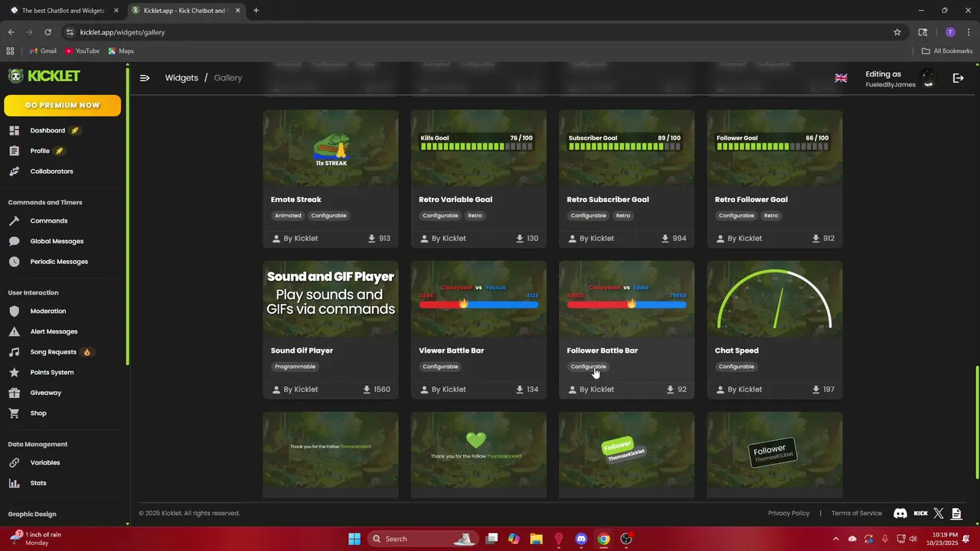Image resolution: width=980 pixels, height=551 pixels.
Task: Open Chrome's three-dot menu
Action: coord(968,32)
